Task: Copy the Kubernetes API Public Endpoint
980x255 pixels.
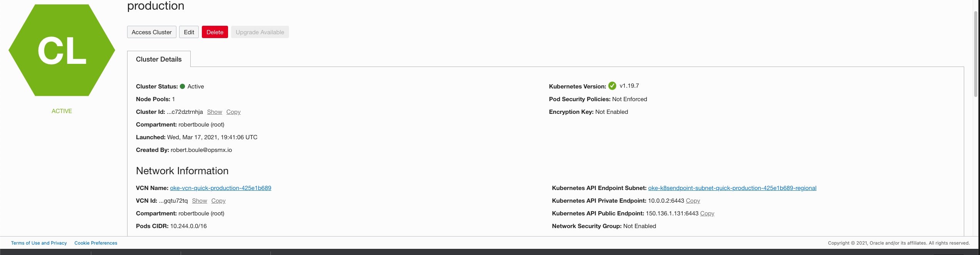Action: pos(707,213)
